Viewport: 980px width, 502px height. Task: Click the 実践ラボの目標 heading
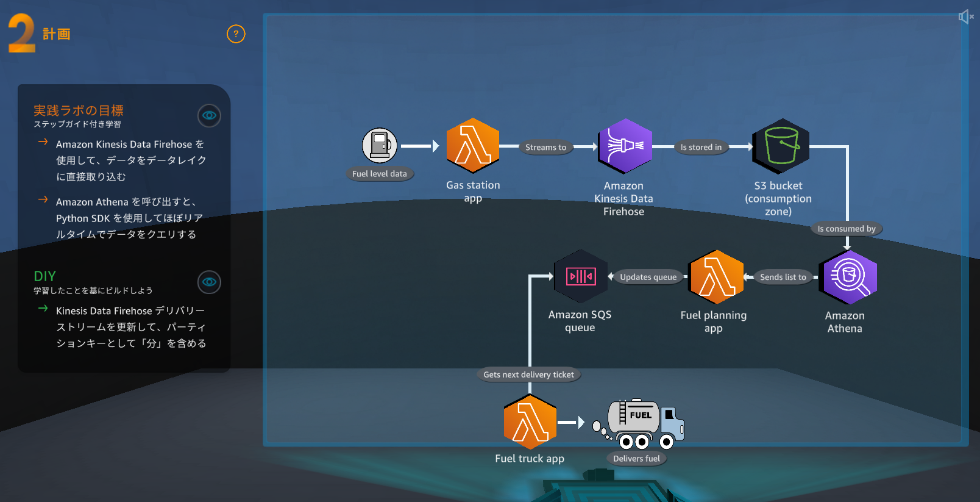tap(79, 110)
